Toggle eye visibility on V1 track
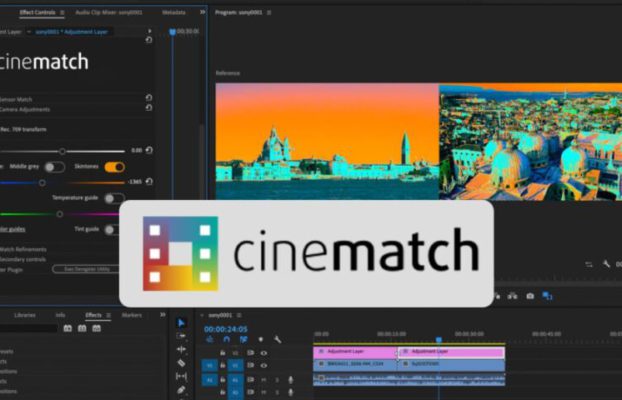 pyautogui.click(x=264, y=365)
